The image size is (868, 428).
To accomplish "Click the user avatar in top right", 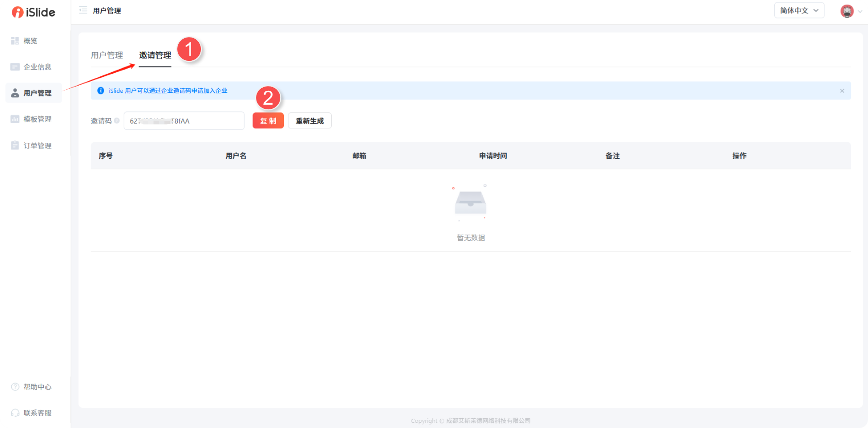I will tap(847, 11).
